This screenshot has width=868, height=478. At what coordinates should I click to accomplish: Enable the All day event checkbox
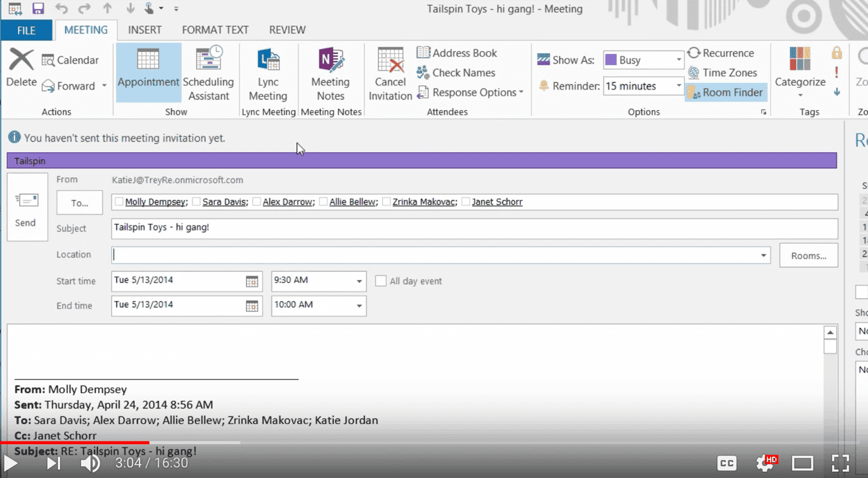click(x=381, y=281)
